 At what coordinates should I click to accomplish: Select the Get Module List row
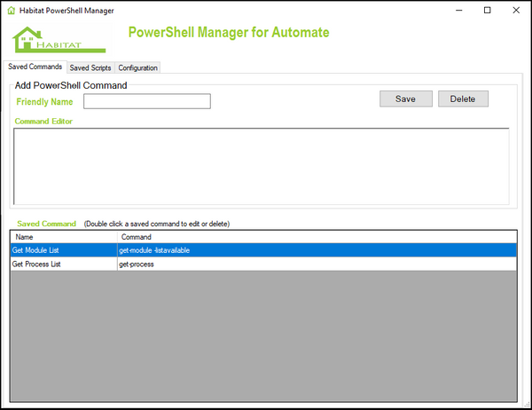[x=62, y=250]
